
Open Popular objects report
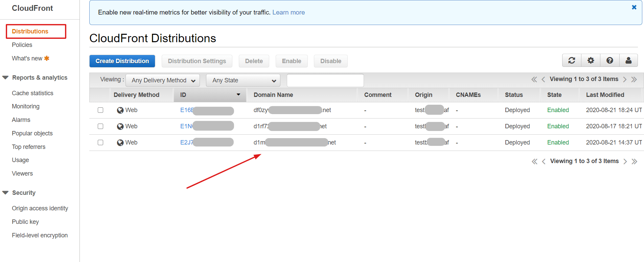(32, 133)
